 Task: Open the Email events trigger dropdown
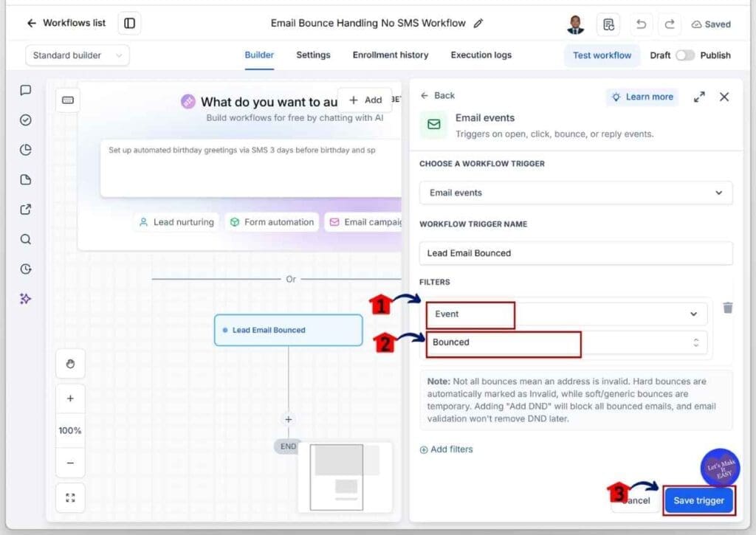point(576,193)
